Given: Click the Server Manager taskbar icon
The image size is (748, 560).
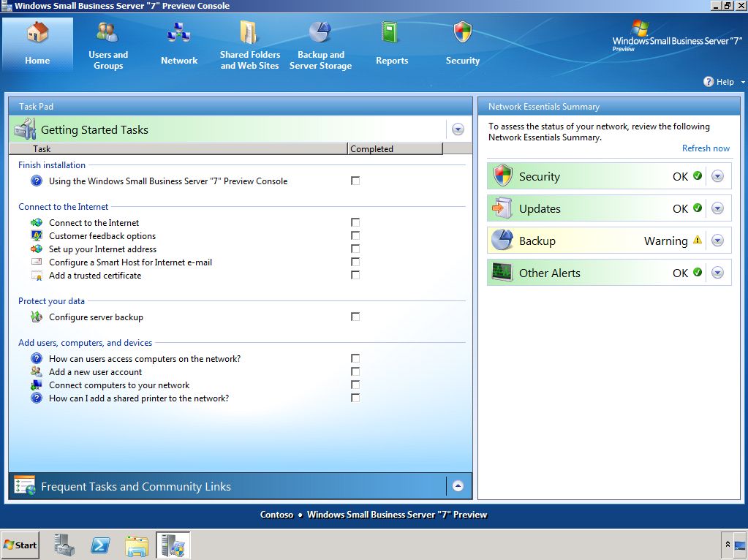Looking at the screenshot, I should pos(64,545).
